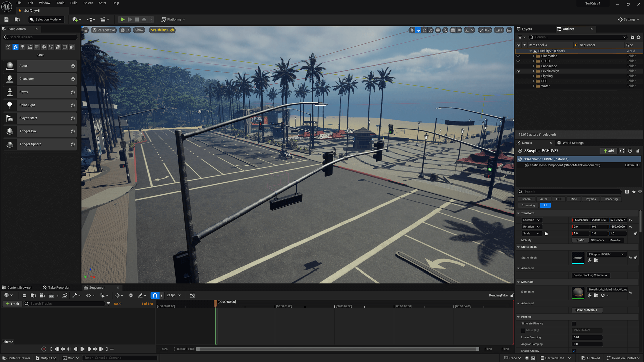Click the Sequencer playhead time marker
The width and height of the screenshot is (644, 362).
[215, 303]
